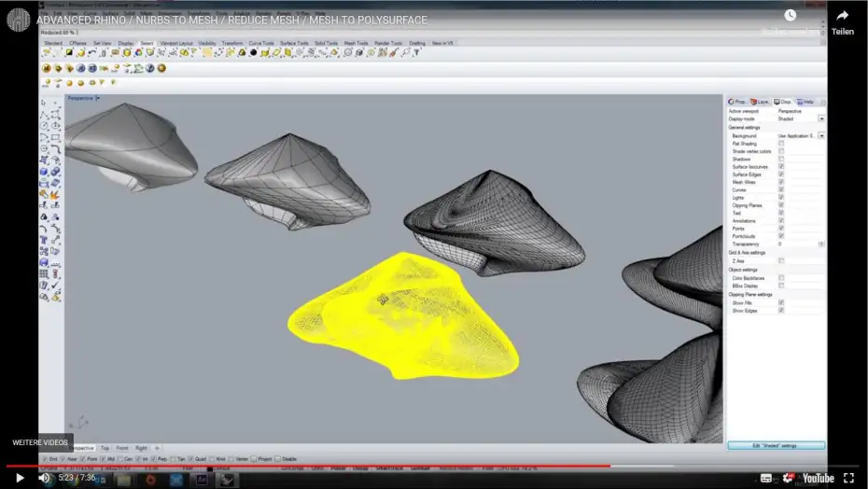Open the Display mode dropdown arrow
This screenshot has width=868, height=489.
tap(821, 119)
